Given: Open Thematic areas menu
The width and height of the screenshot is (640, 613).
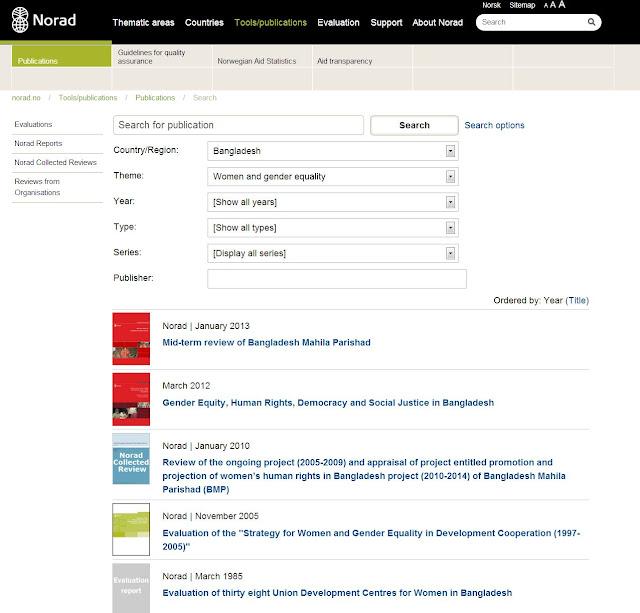Looking at the screenshot, I should (x=143, y=22).
